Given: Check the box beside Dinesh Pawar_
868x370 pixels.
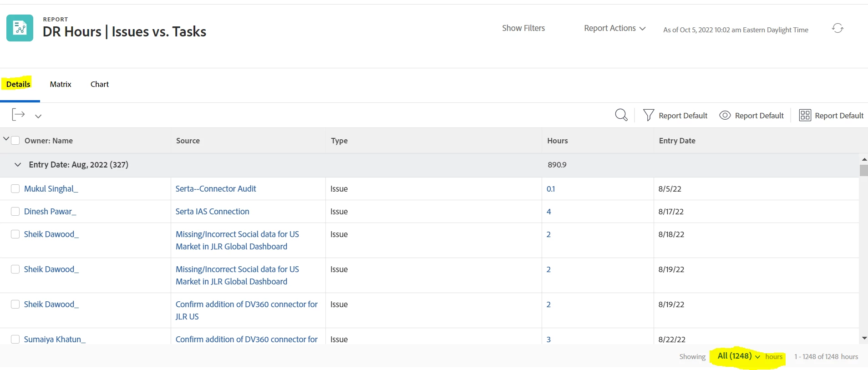Looking at the screenshot, I should [x=15, y=212].
